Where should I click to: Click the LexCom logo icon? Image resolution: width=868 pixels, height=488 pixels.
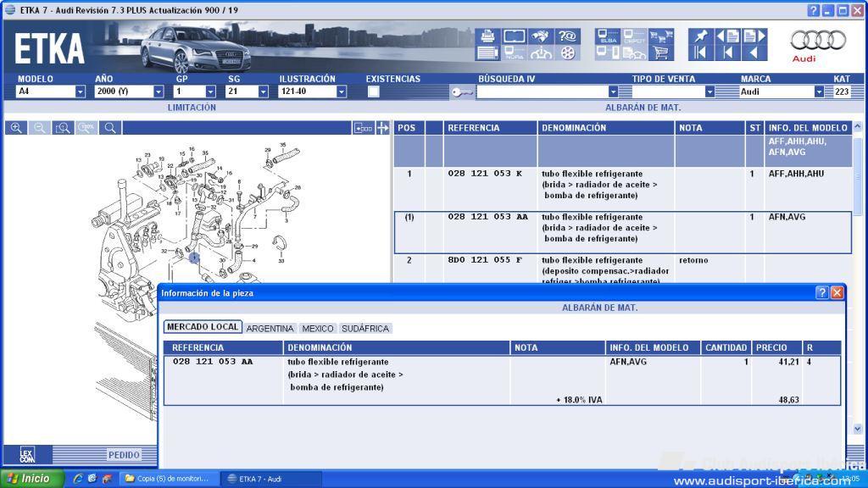point(27,455)
